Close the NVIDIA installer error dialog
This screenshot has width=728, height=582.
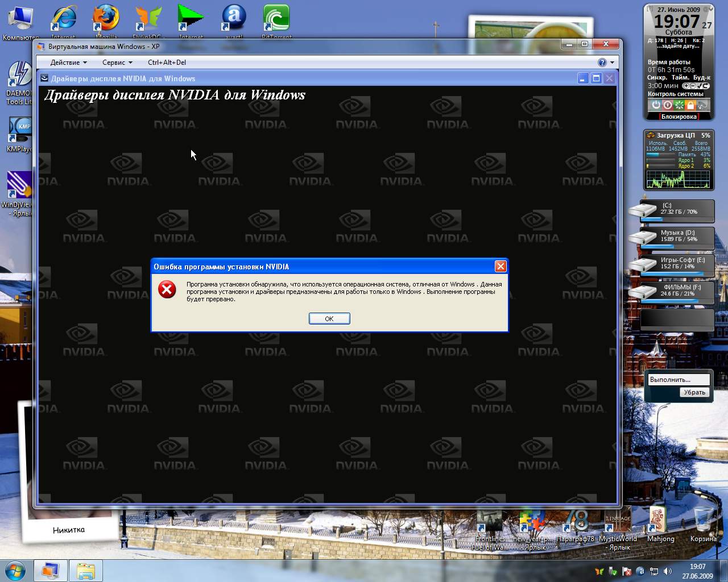point(500,266)
